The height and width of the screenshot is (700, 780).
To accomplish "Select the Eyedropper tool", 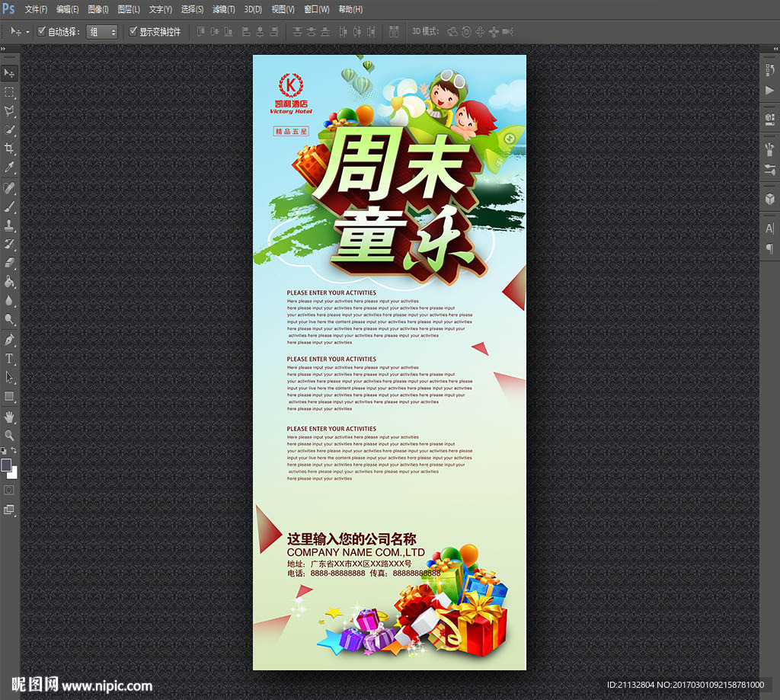I will [x=9, y=167].
